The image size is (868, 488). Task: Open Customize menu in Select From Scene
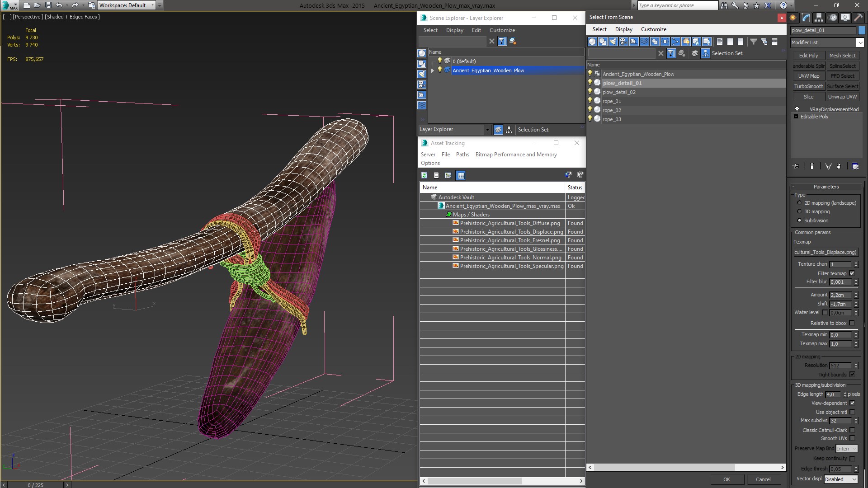click(x=653, y=29)
